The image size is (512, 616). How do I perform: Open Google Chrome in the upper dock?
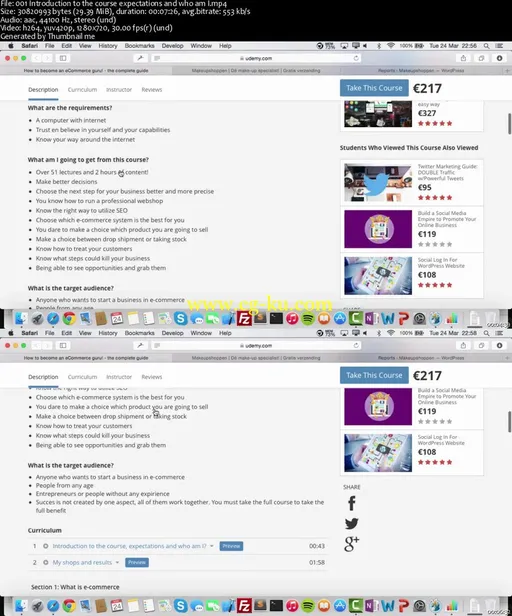pyautogui.click(x=69, y=319)
